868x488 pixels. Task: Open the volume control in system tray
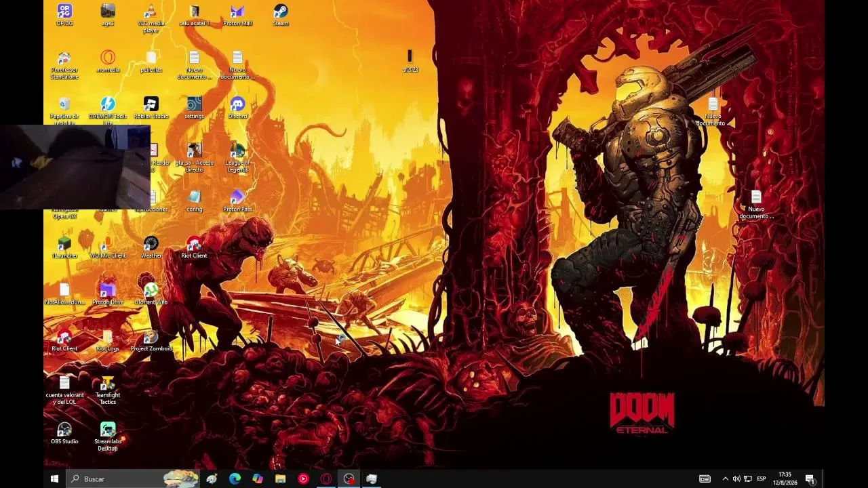[x=736, y=479]
